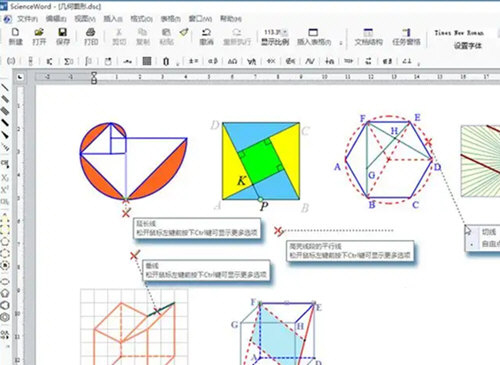Click the 打印 (Print) printer icon
The image size is (500, 365).
click(91, 32)
